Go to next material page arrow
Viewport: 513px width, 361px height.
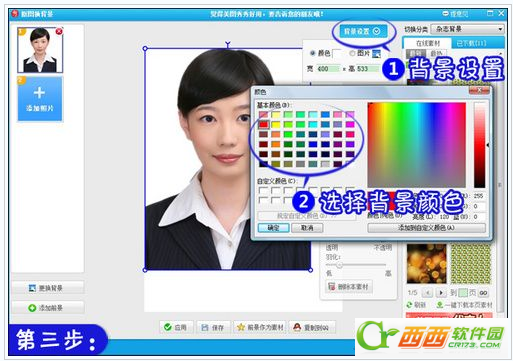tap(441, 293)
